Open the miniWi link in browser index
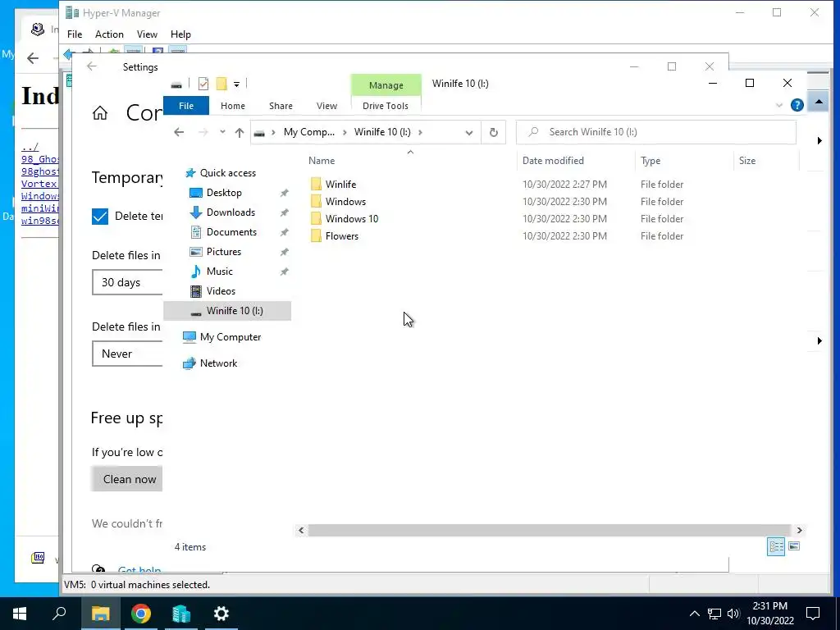The width and height of the screenshot is (840, 630). 40,208
